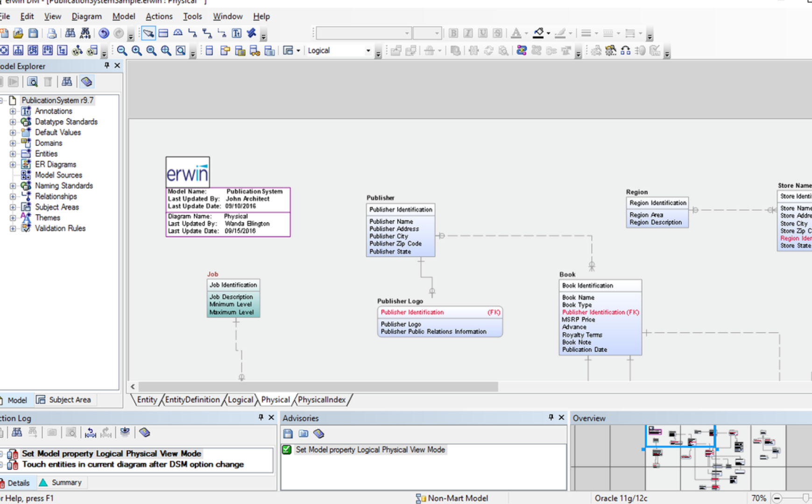Open the headset support toolbar icon
The width and height of the screenshot is (812, 504).
click(626, 50)
